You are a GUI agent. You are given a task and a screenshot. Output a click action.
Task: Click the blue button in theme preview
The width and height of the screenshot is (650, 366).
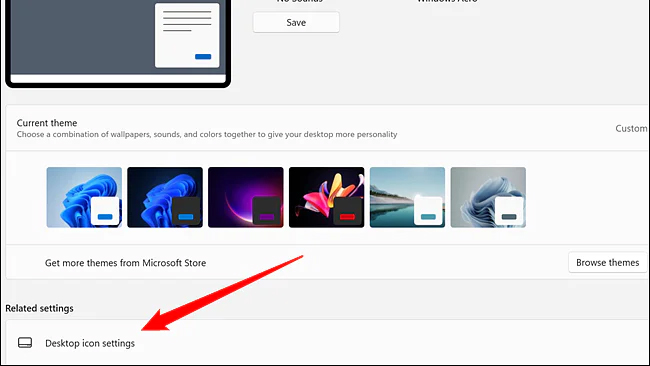(203, 56)
